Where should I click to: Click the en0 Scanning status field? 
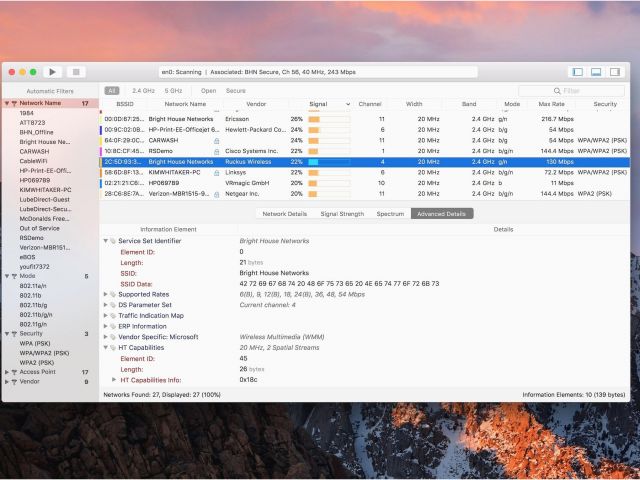tap(318, 72)
